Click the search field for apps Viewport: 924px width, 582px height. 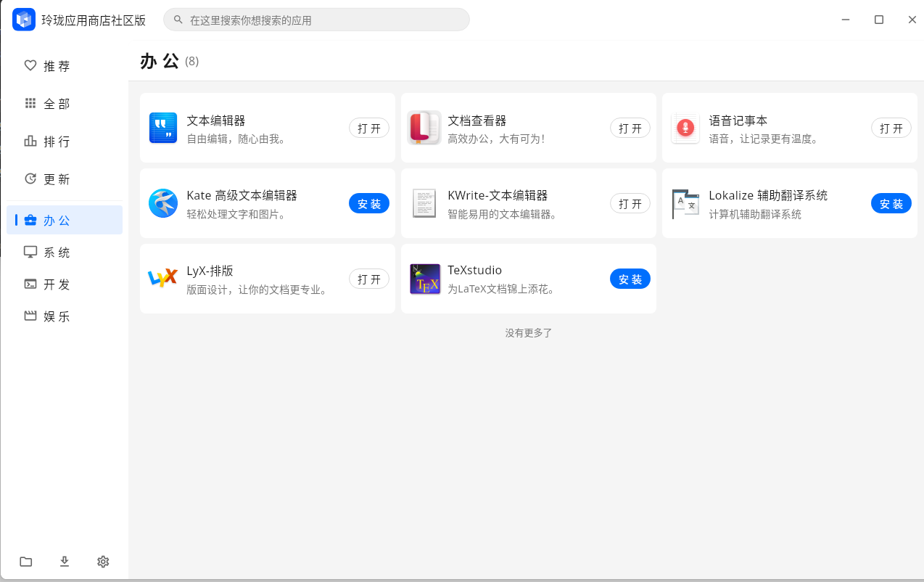[316, 20]
